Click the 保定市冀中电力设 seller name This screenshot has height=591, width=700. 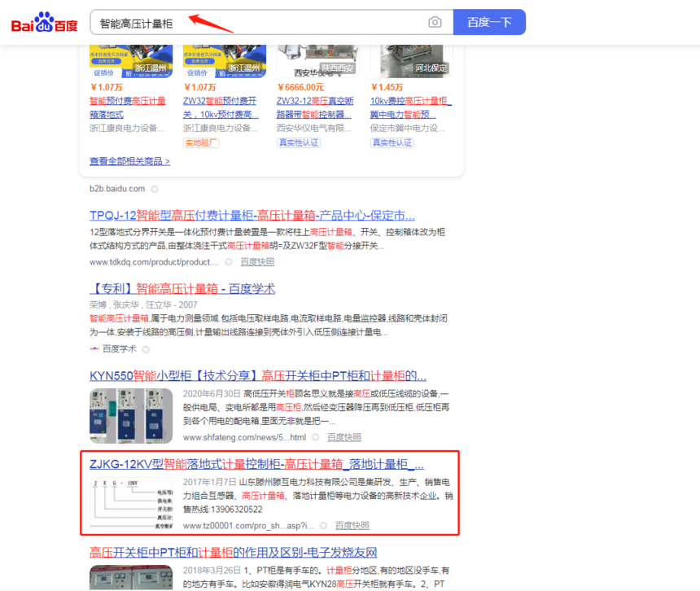tap(407, 129)
